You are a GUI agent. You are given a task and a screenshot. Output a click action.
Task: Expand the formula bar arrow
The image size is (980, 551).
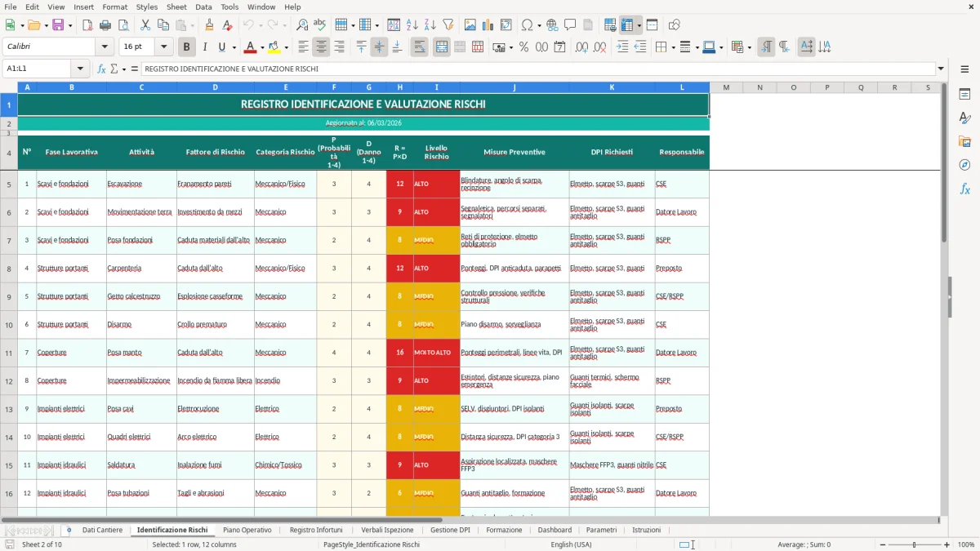click(x=941, y=69)
